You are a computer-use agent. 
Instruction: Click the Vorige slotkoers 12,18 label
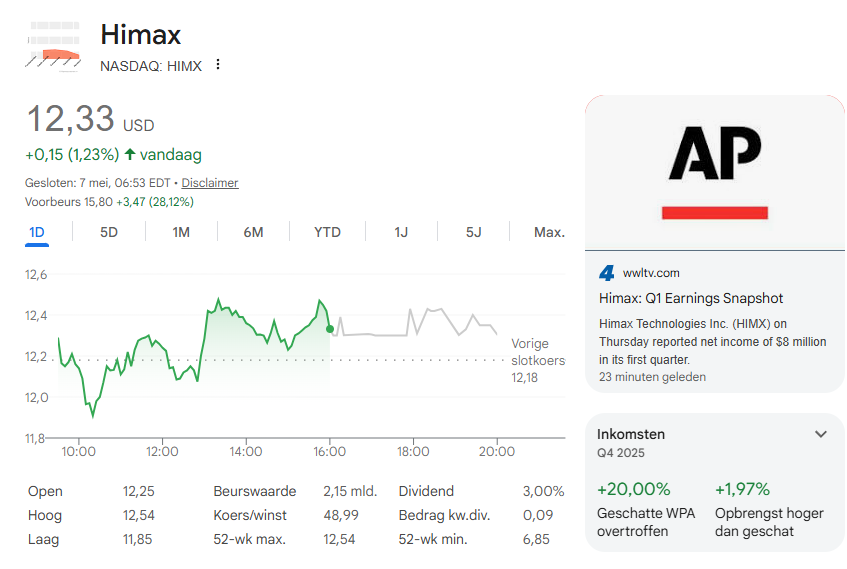pyautogui.click(x=538, y=360)
